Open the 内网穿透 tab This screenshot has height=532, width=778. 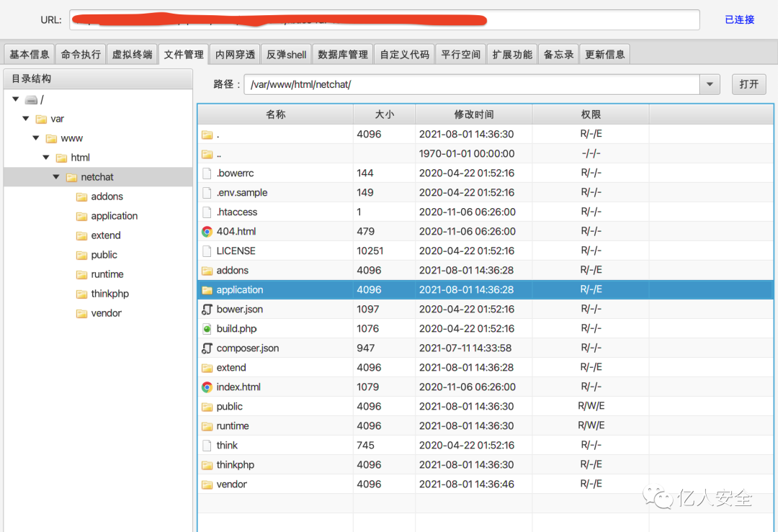coord(235,55)
